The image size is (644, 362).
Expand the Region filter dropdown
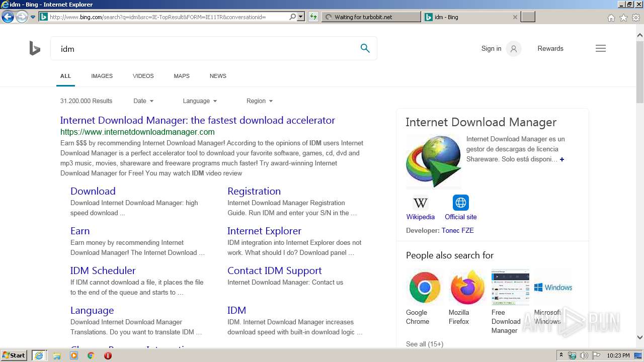click(260, 101)
